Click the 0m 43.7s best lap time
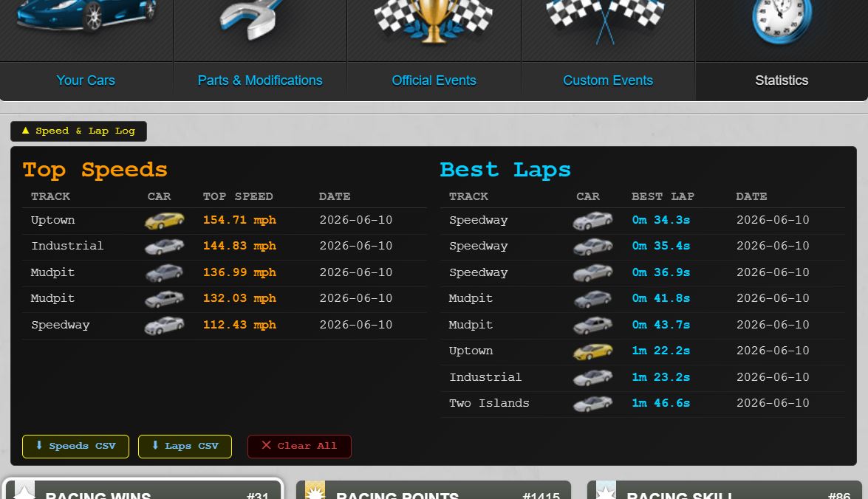Image resolution: width=868 pixels, height=499 pixels. pos(661,326)
